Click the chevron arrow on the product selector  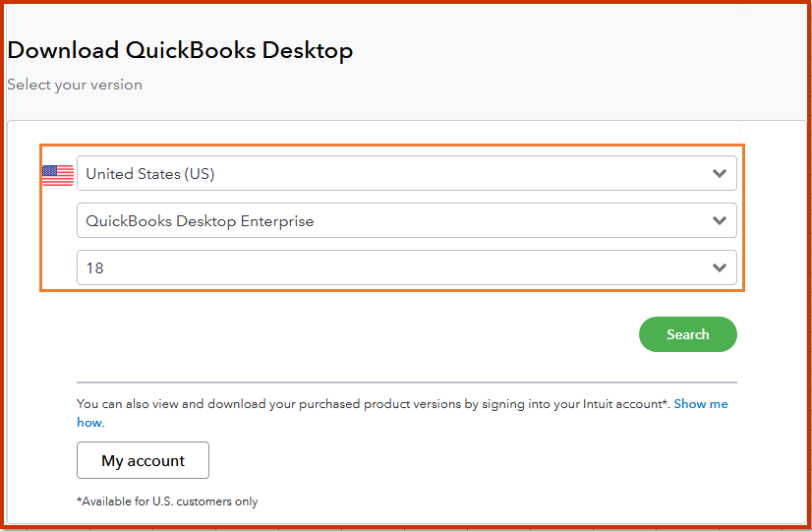click(720, 221)
